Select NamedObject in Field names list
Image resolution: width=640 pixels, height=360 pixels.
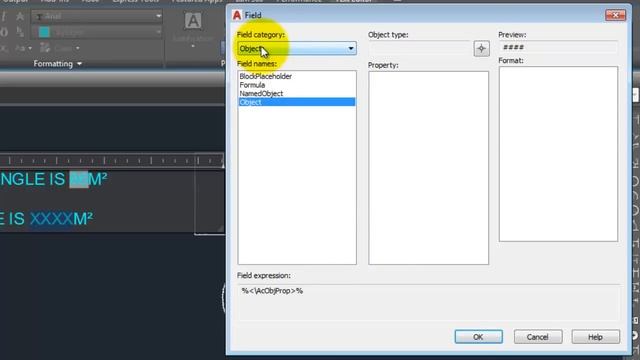(x=261, y=93)
